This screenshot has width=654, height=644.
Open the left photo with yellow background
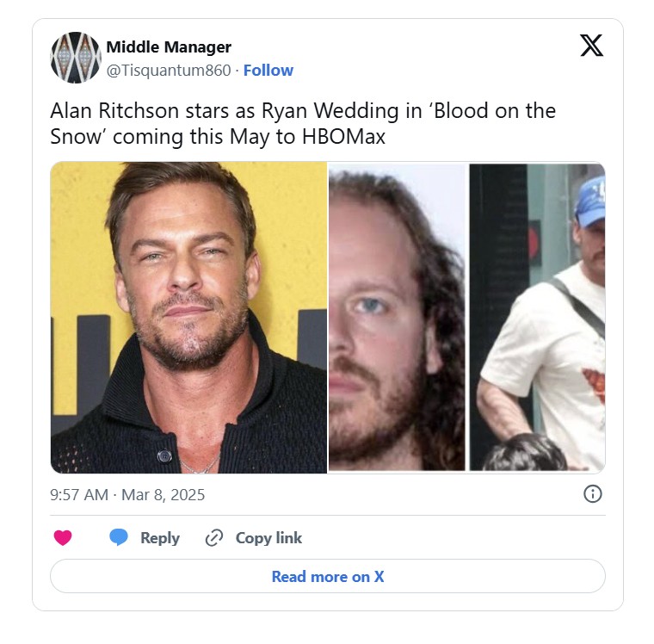click(188, 317)
